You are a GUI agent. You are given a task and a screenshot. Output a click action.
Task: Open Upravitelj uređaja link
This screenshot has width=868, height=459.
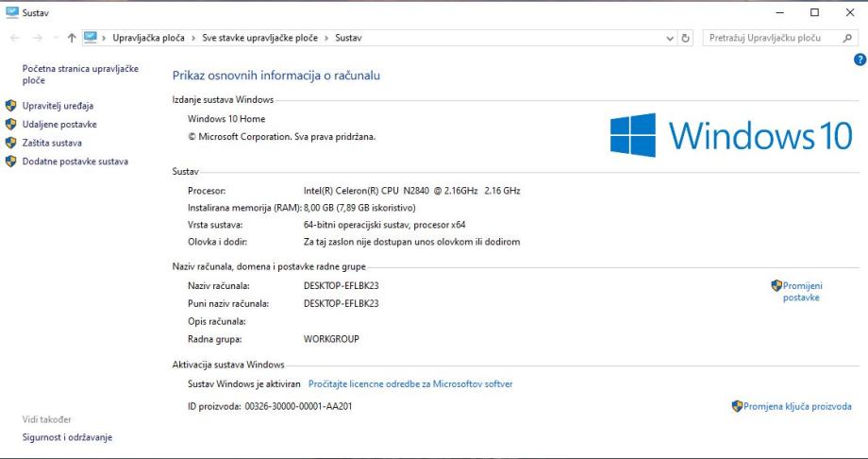coord(58,106)
